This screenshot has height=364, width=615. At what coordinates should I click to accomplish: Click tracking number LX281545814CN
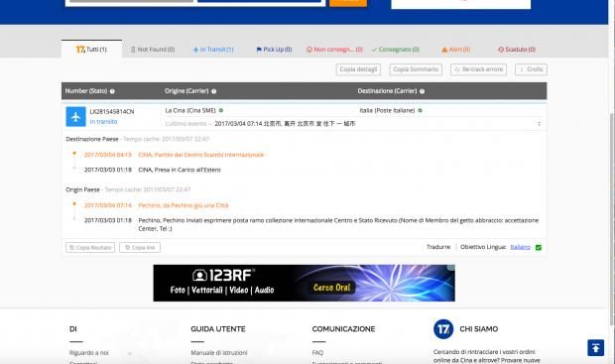(x=112, y=112)
